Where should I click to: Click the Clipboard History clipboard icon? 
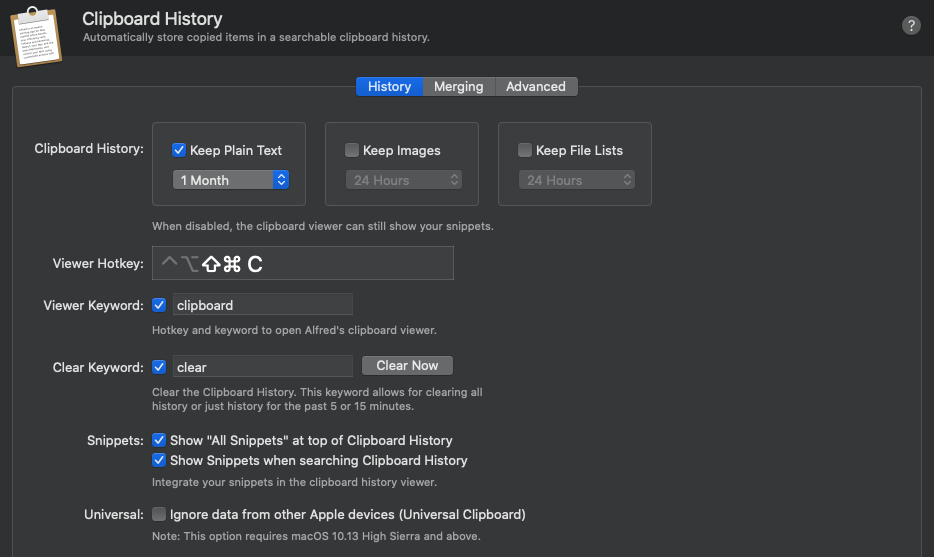coord(35,35)
